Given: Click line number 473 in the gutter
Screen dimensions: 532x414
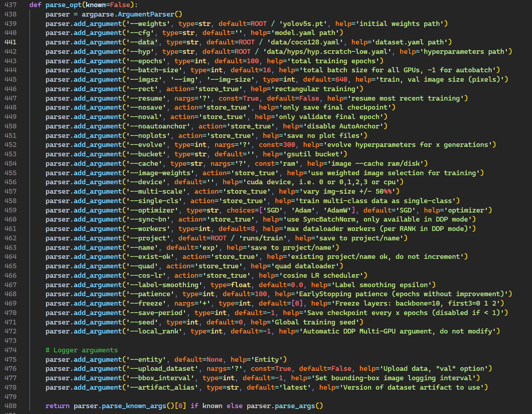Looking at the screenshot, I should (11, 341).
